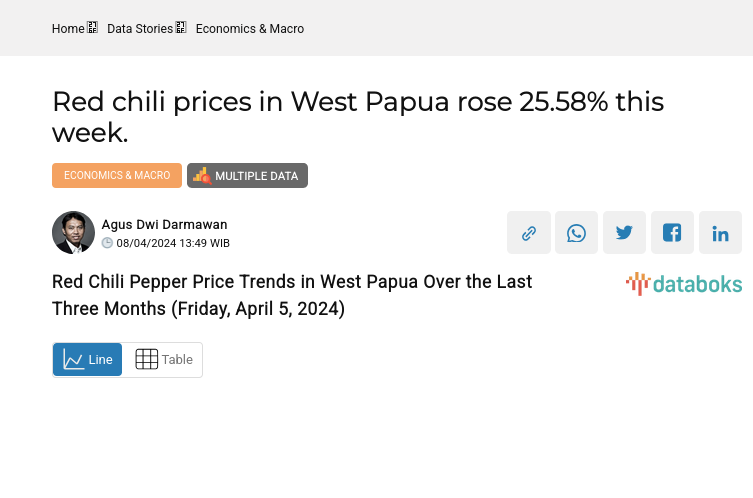This screenshot has height=498, width=753.
Task: Click the clock icon beside the publish date
Action: [x=107, y=243]
